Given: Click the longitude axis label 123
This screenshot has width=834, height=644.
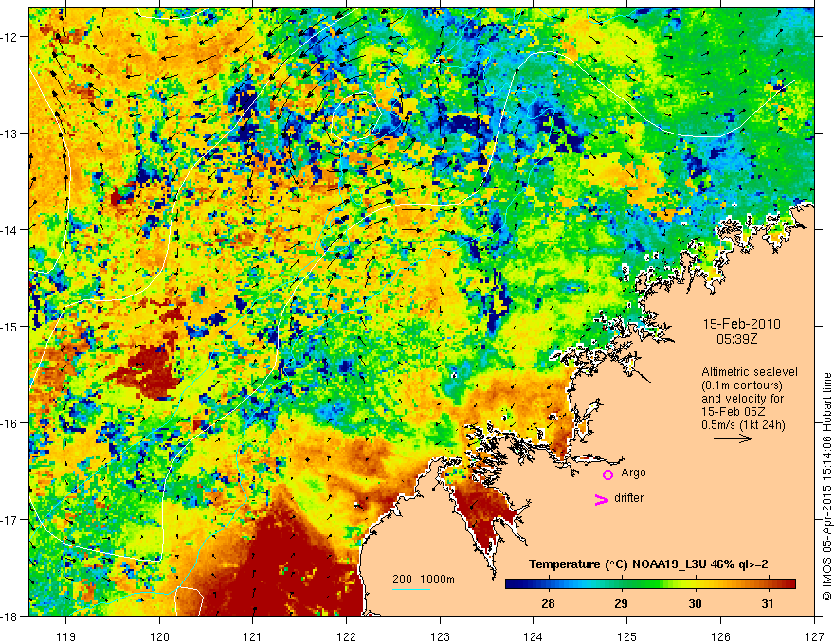Looking at the screenshot, I should pyautogui.click(x=440, y=636).
